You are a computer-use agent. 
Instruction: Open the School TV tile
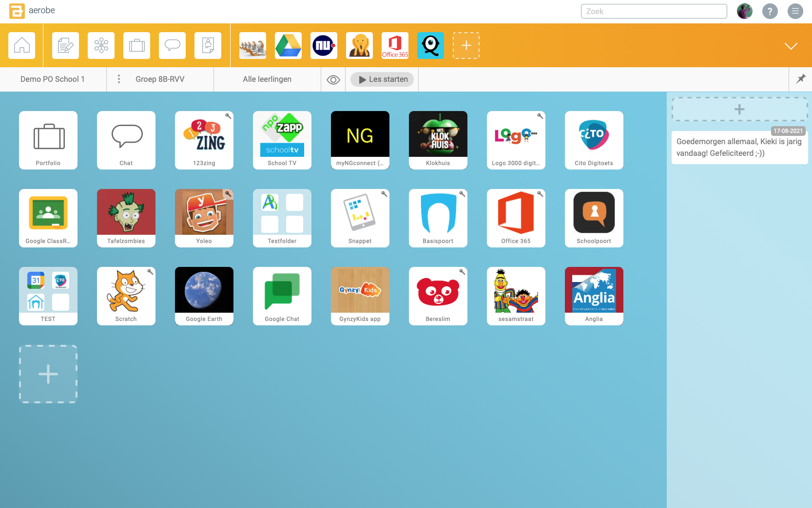pos(282,140)
